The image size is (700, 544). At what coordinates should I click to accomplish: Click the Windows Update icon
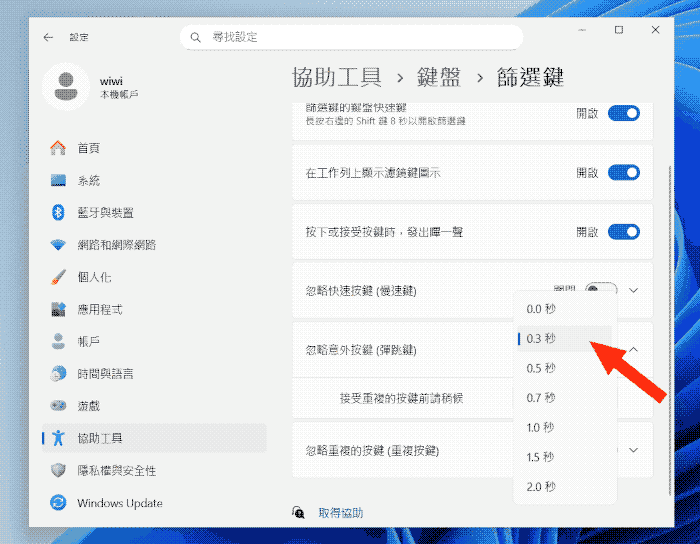point(59,503)
